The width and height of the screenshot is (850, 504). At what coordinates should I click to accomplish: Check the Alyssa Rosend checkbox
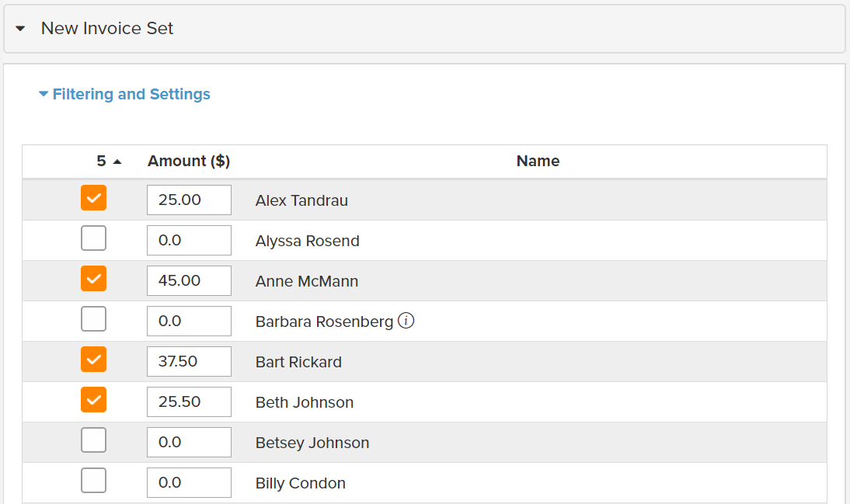(94, 238)
